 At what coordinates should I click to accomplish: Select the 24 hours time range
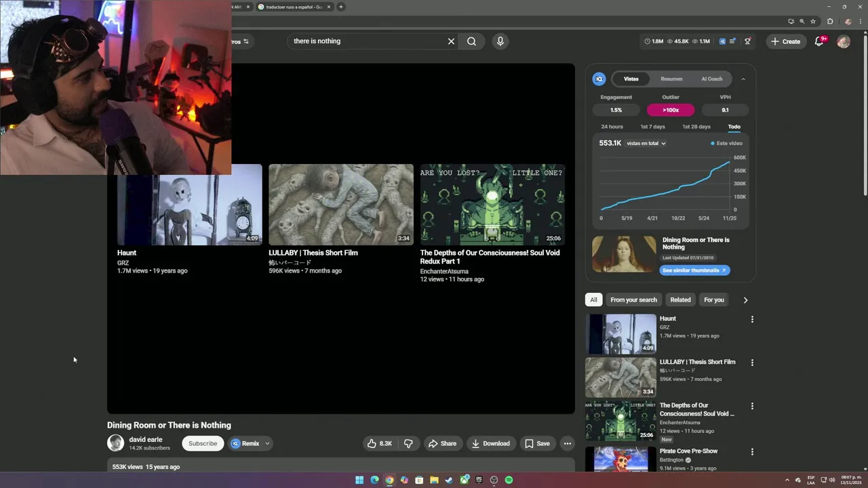(x=612, y=127)
